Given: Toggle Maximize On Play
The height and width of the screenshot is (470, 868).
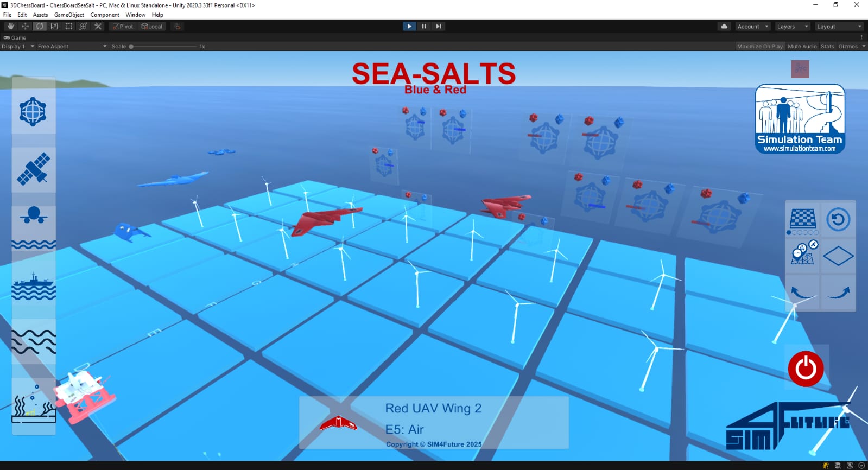Looking at the screenshot, I should tap(759, 47).
